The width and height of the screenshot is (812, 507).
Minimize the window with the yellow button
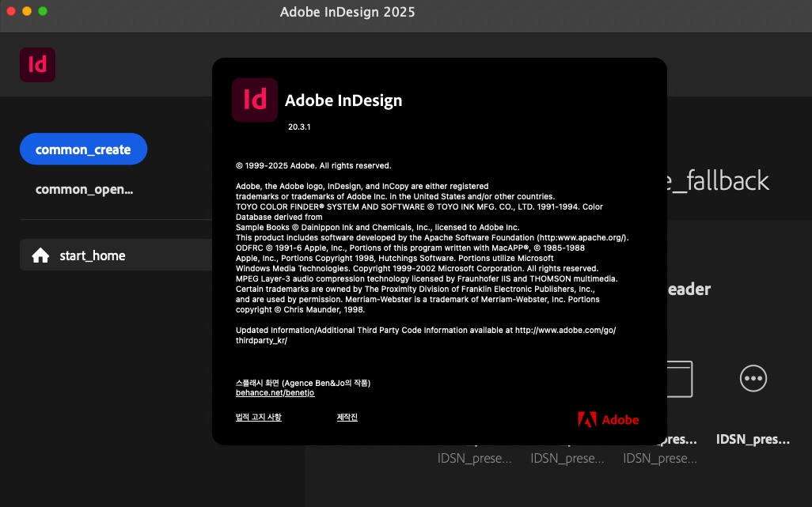tap(27, 11)
